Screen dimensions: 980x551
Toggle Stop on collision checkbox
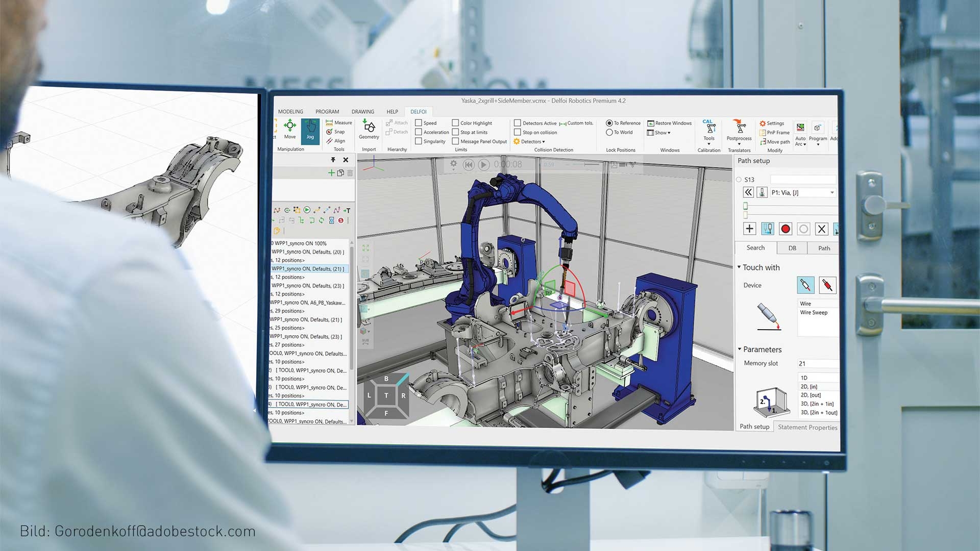coord(518,133)
